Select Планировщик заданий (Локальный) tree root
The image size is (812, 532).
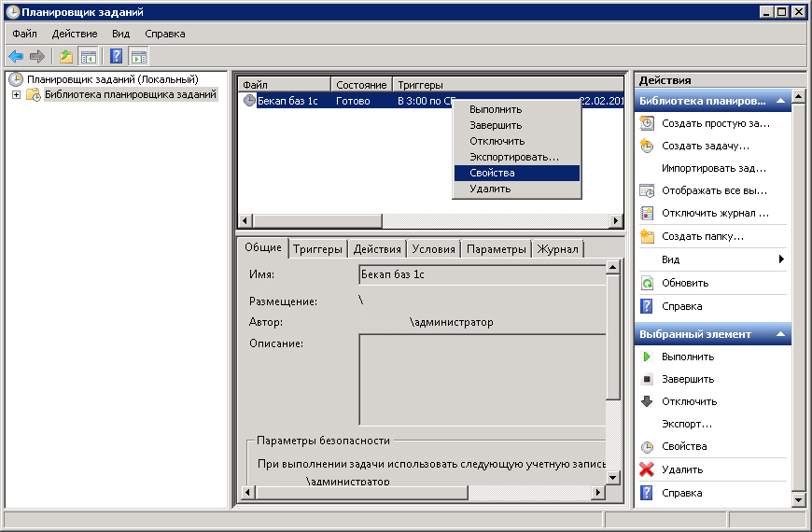(x=112, y=79)
